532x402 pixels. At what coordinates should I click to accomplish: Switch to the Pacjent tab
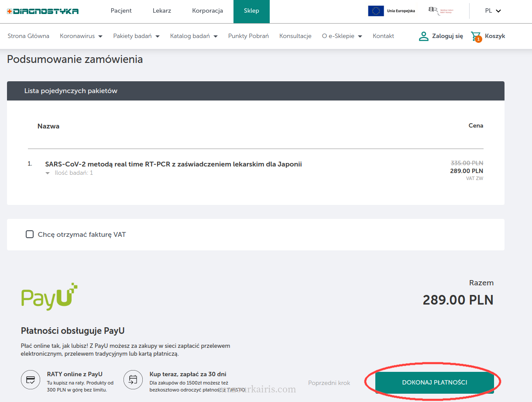(x=121, y=11)
